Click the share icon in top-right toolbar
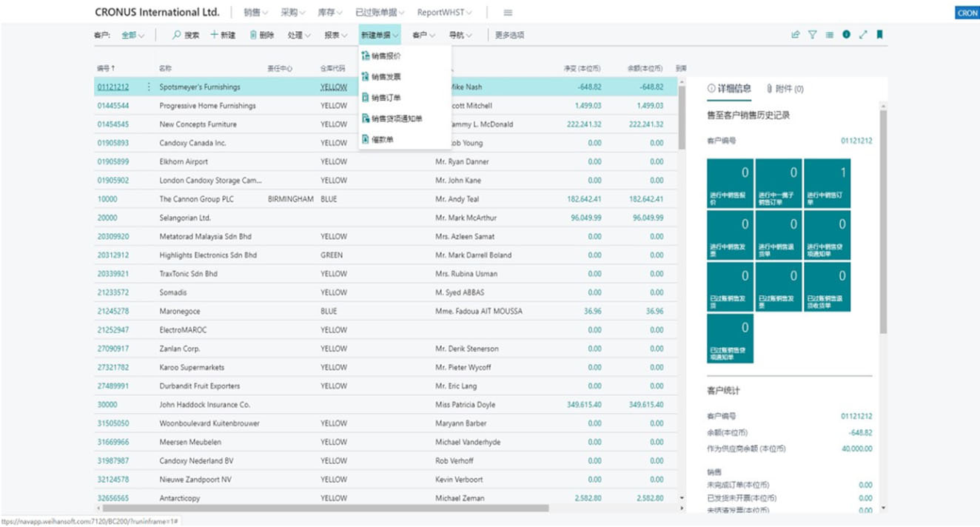Image resolution: width=980 pixels, height=527 pixels. pyautogui.click(x=796, y=35)
